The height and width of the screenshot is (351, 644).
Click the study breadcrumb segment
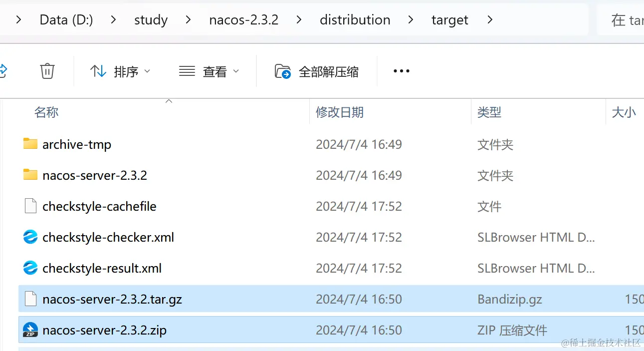click(151, 20)
